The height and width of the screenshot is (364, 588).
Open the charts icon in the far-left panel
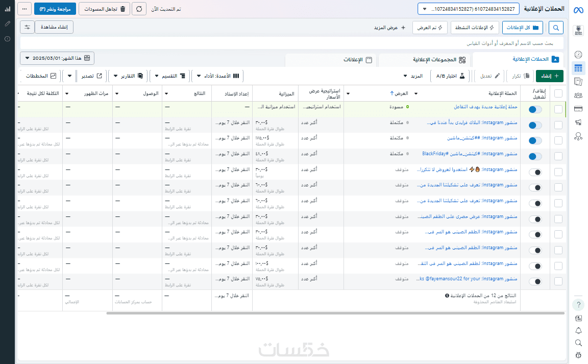(x=8, y=9)
